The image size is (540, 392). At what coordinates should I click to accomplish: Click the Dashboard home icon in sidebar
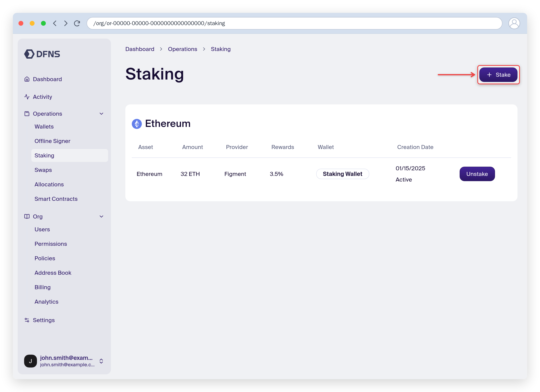27,79
